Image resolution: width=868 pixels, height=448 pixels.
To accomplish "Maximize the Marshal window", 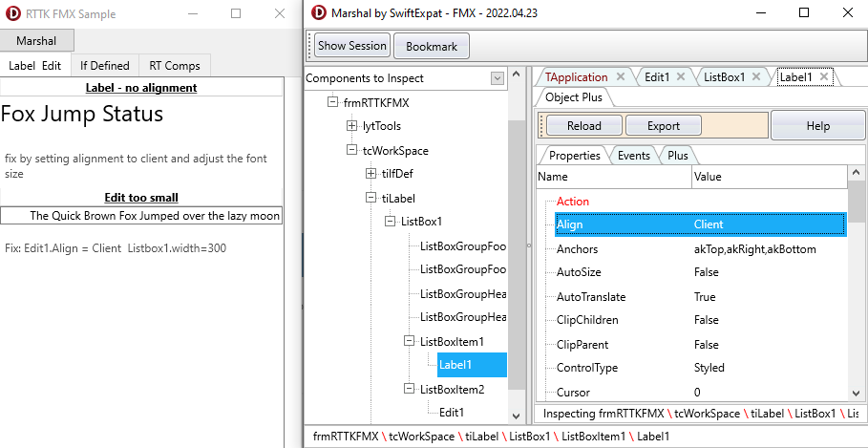I will [x=804, y=12].
